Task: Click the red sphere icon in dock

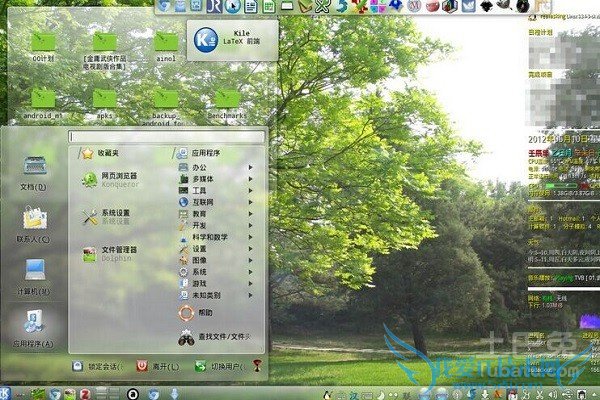Action: tap(432, 6)
